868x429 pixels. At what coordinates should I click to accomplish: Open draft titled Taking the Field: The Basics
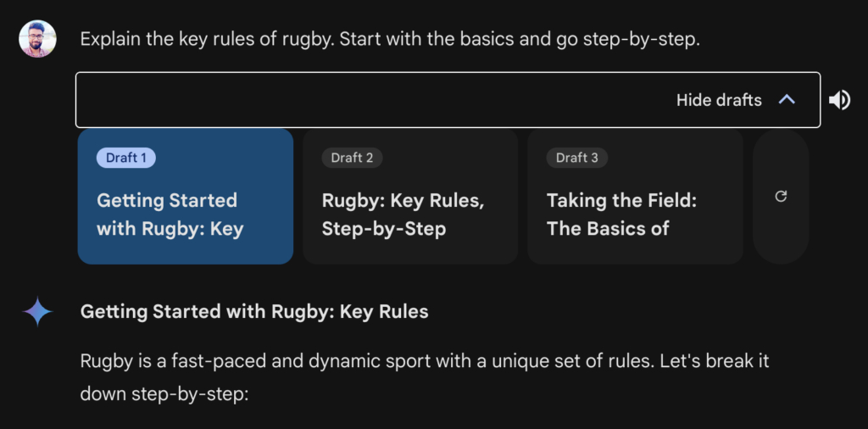point(621,214)
